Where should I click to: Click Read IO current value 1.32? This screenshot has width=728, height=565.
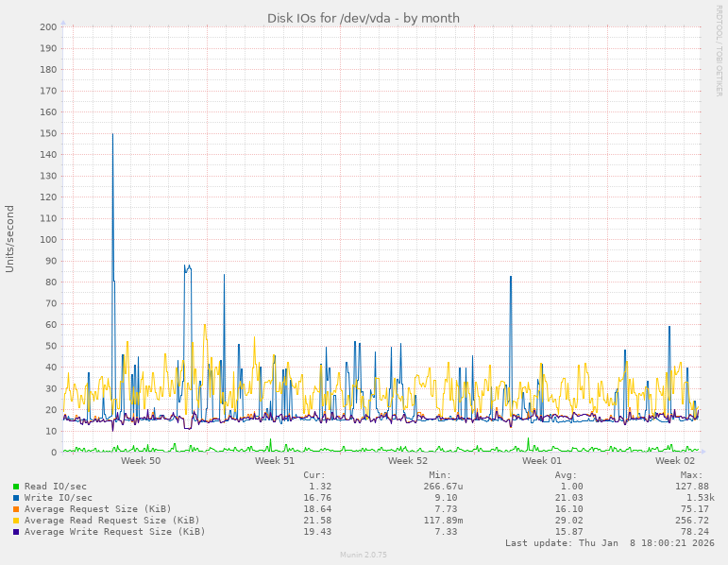(320, 487)
